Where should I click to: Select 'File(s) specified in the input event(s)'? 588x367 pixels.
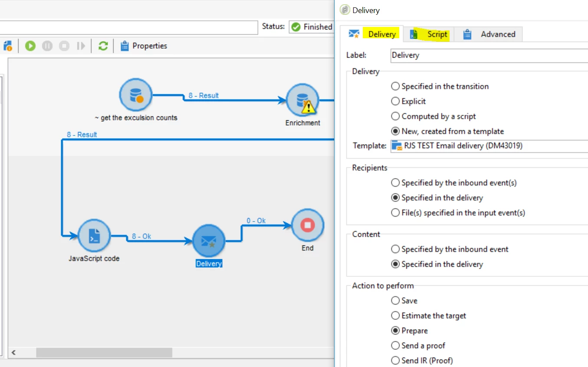(x=458, y=213)
